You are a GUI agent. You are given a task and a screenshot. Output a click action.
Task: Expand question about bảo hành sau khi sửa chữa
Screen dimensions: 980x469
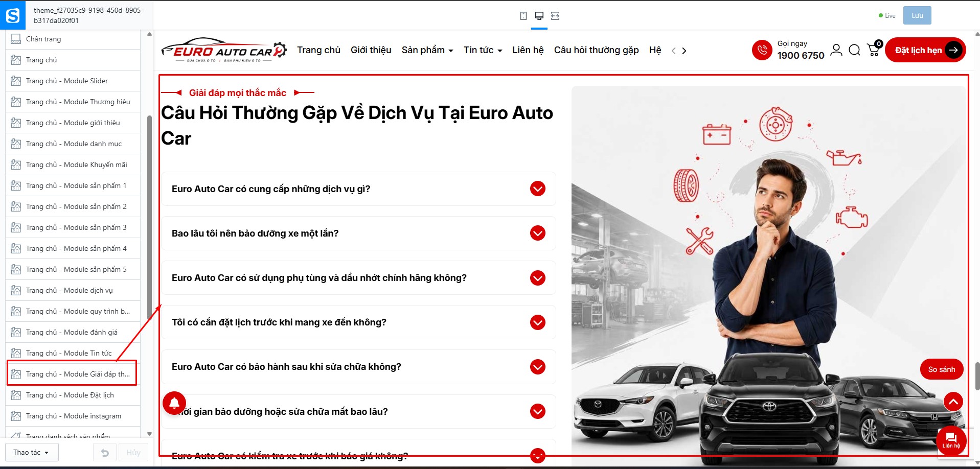click(x=358, y=367)
